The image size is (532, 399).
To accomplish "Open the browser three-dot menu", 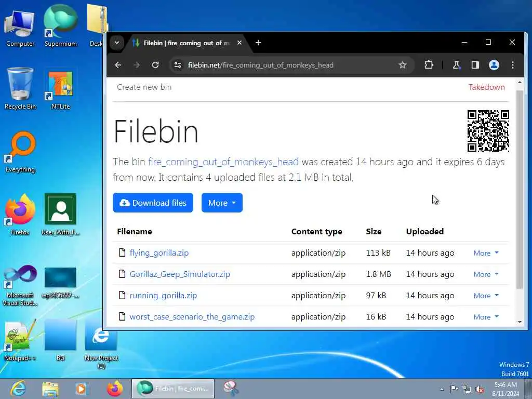I will point(513,65).
